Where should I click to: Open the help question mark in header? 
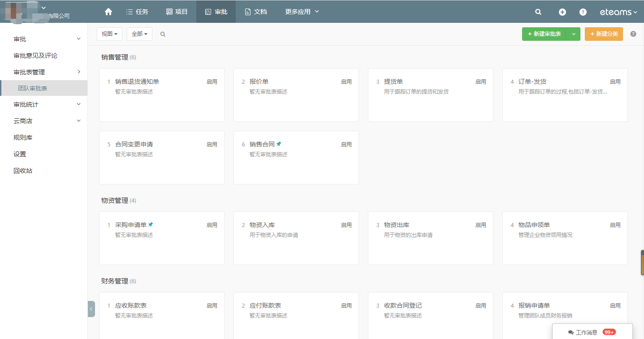point(583,12)
